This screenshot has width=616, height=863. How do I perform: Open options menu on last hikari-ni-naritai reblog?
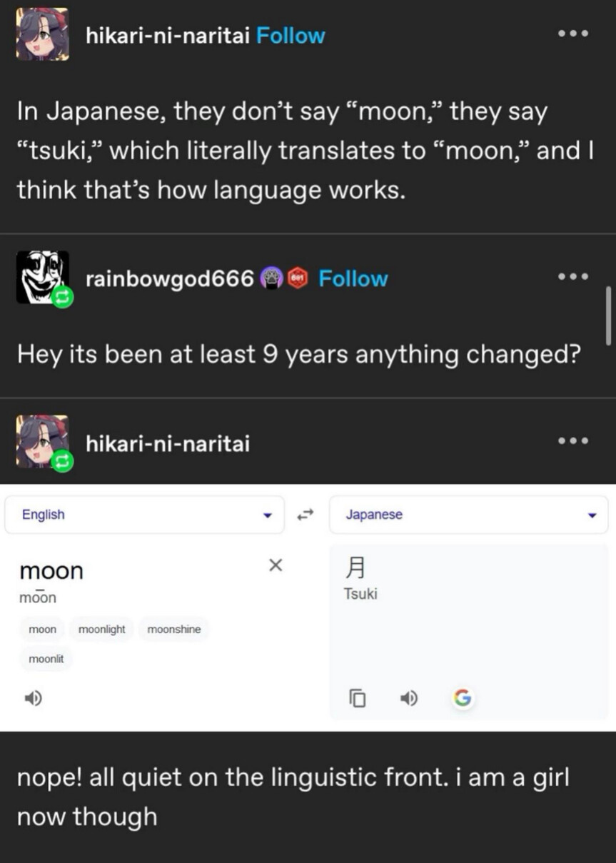[x=574, y=441]
